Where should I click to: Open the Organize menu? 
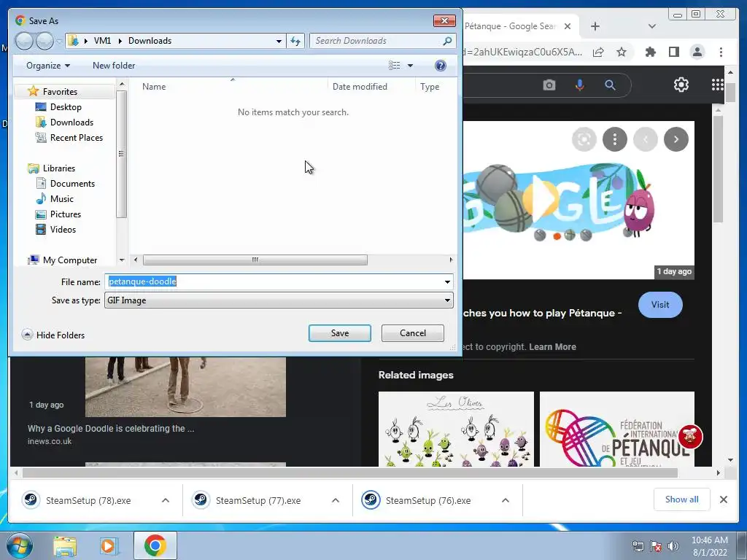[48, 66]
